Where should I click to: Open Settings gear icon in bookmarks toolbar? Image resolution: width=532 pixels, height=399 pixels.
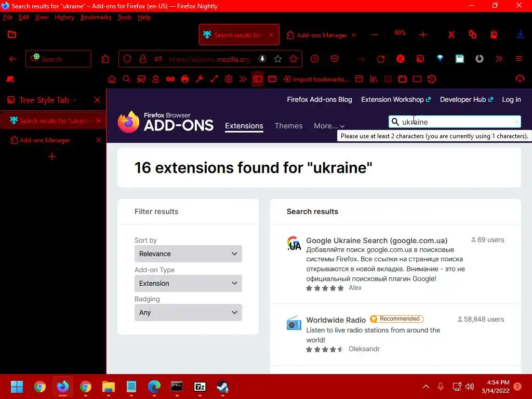(229, 79)
